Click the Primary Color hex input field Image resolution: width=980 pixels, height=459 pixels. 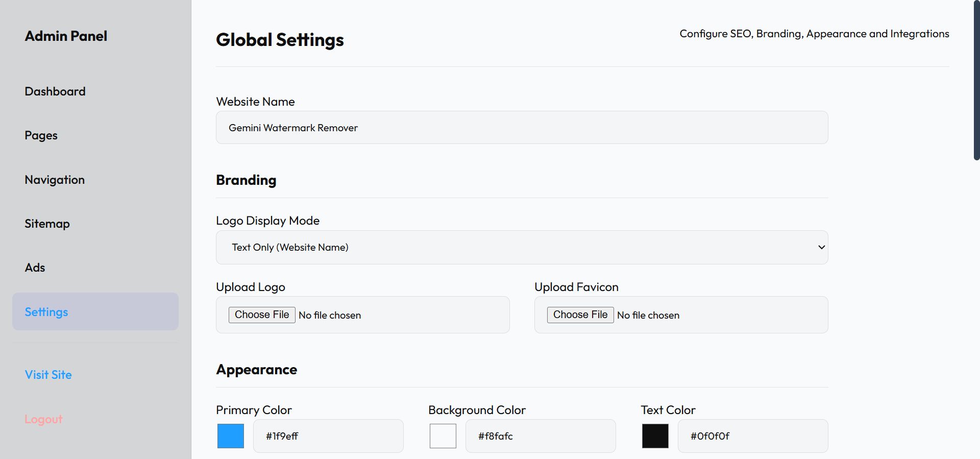(328, 436)
